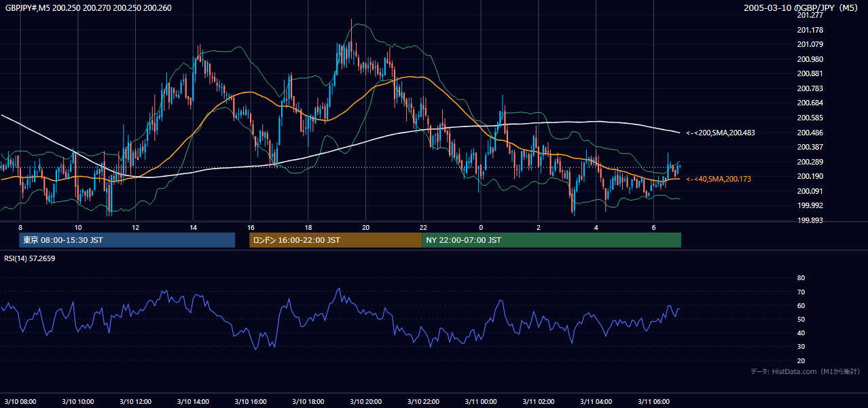
Task: Click the 3/10 12:00 time label
Action: click(x=135, y=402)
